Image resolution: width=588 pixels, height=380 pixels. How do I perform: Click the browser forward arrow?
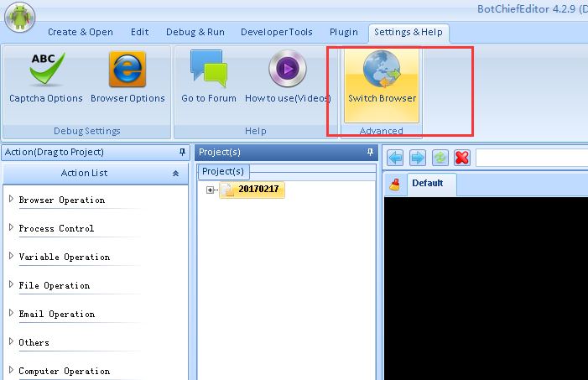tap(417, 158)
